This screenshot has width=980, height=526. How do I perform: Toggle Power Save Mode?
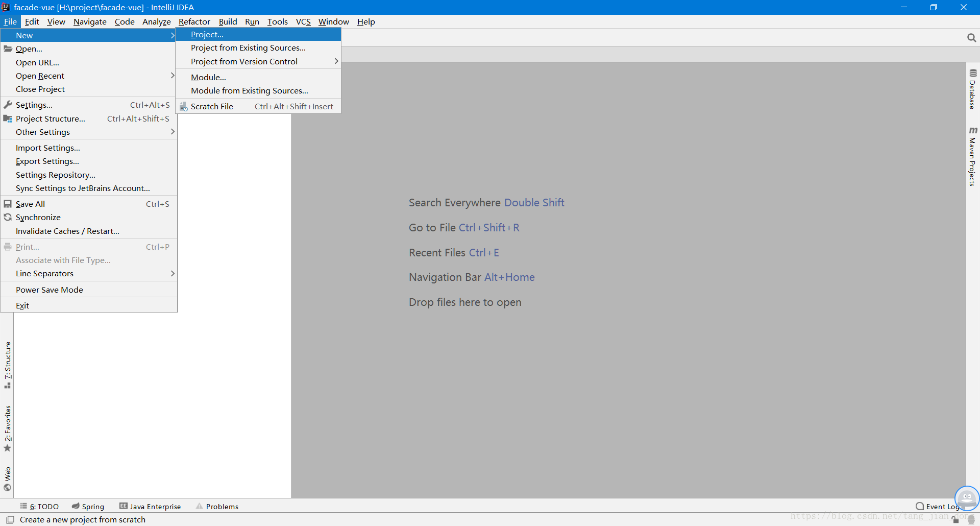[x=89, y=290]
